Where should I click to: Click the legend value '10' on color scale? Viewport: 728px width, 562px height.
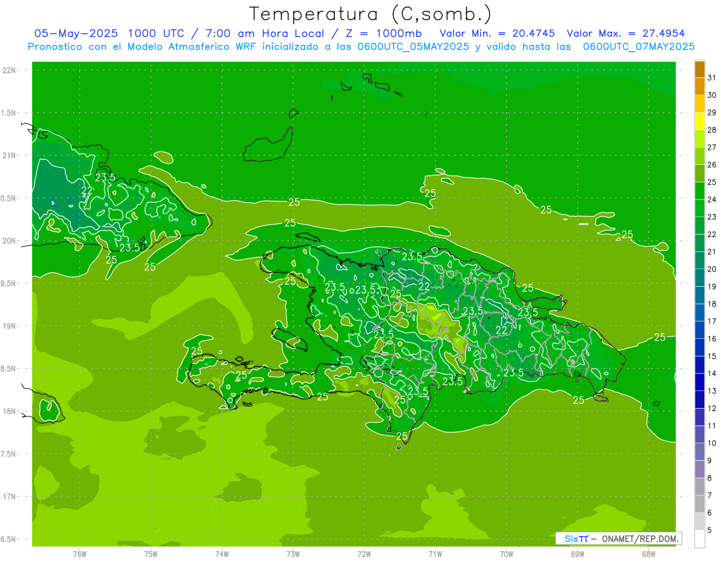[712, 443]
